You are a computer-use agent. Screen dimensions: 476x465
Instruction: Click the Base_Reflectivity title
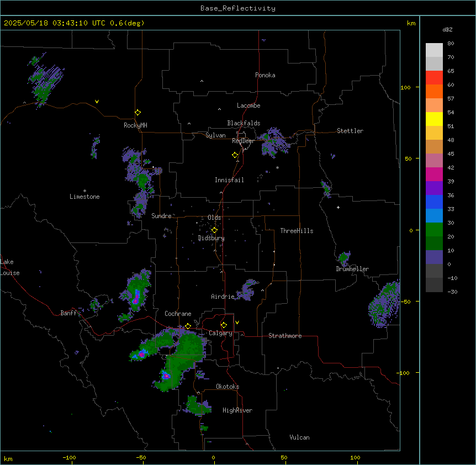(x=238, y=8)
